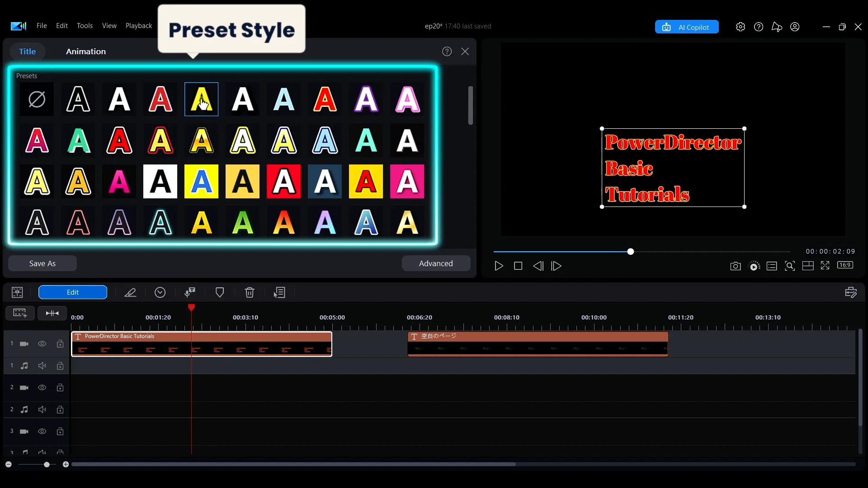Screen dimensions: 868x488
Task: Take a snapshot with the camera icon
Action: [x=736, y=266]
